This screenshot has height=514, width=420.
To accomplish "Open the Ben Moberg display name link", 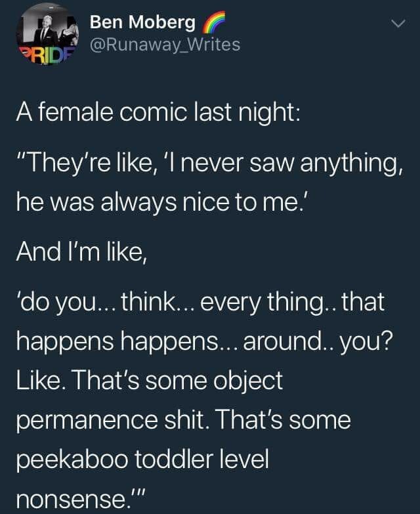I will [x=142, y=23].
